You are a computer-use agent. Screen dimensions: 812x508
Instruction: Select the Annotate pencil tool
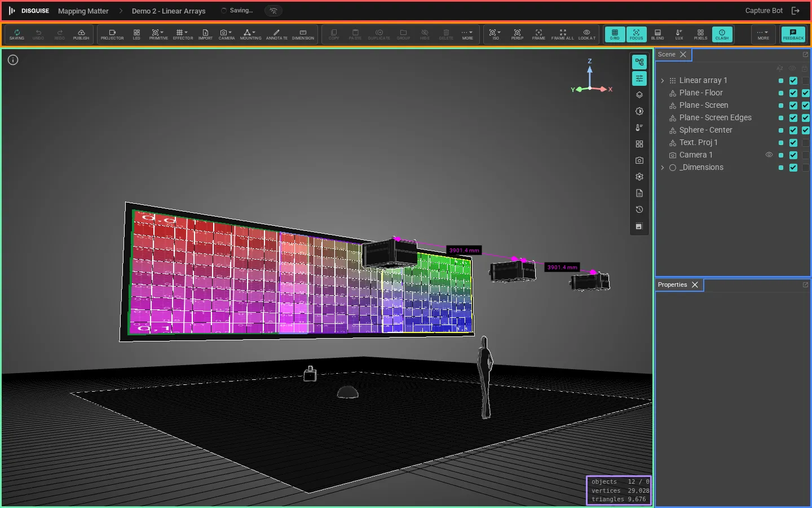coord(276,34)
